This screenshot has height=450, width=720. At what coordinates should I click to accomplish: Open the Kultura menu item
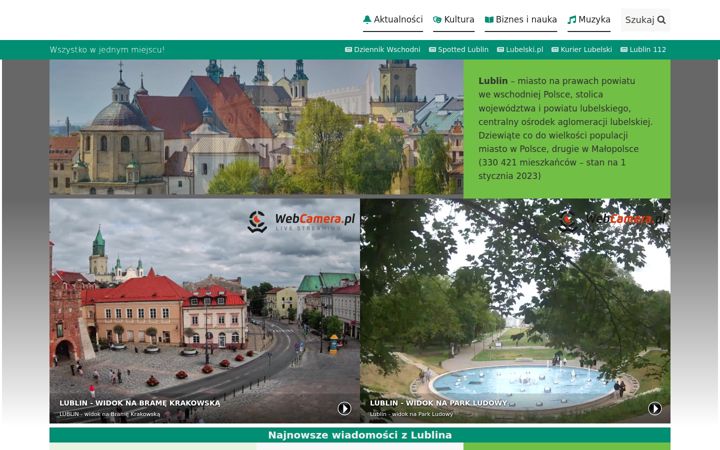(x=454, y=20)
